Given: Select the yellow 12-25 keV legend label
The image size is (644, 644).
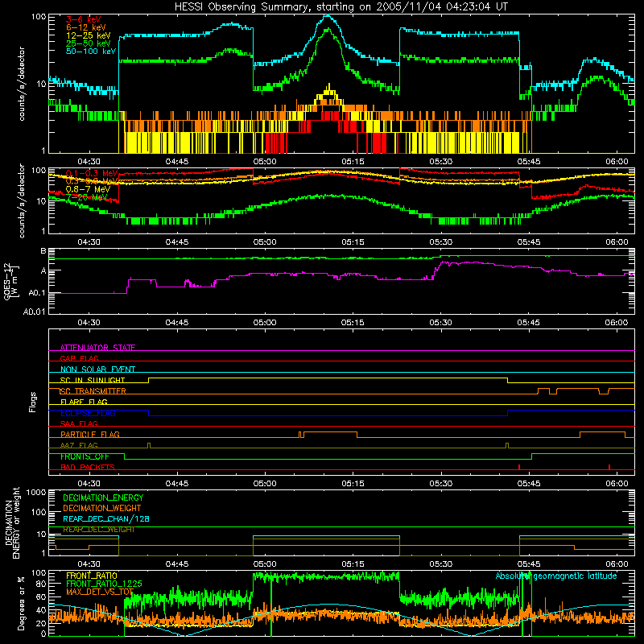Looking at the screenshot, I should coord(89,35).
